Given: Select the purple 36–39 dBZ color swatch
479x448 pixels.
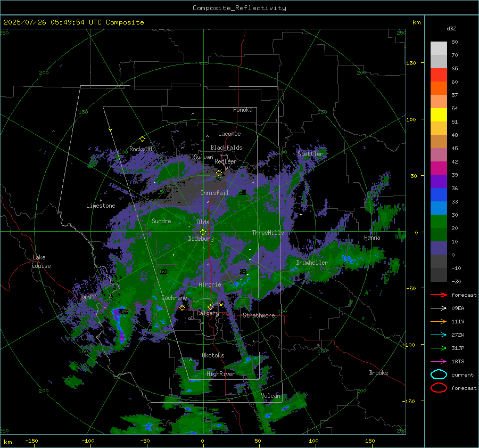Looking at the screenshot, I should (439, 181).
